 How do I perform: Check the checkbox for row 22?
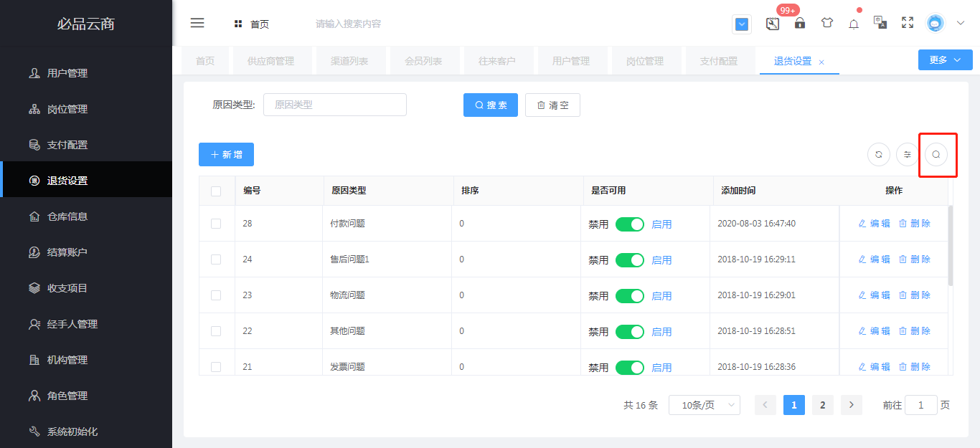216,331
